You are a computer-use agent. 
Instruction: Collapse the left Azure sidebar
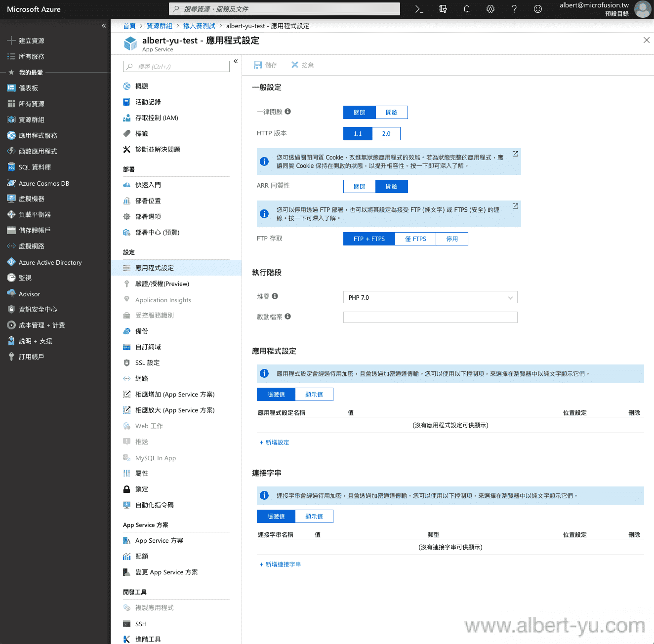pos(104,26)
